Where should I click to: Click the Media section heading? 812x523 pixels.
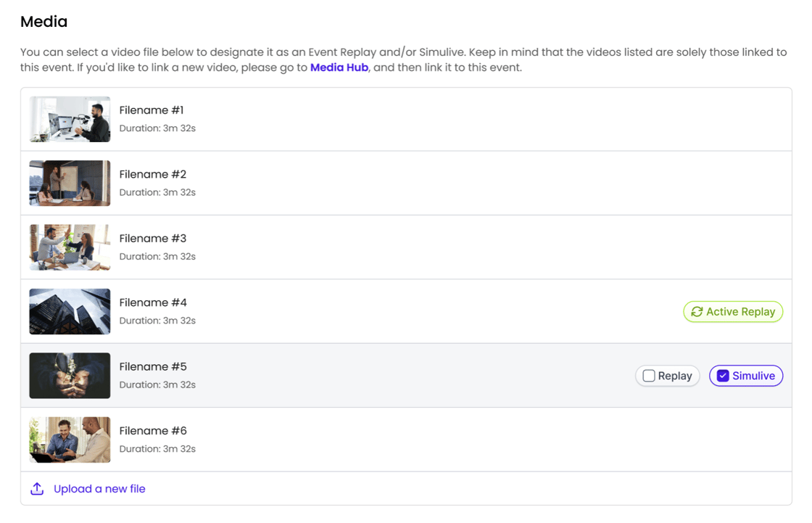[44, 22]
